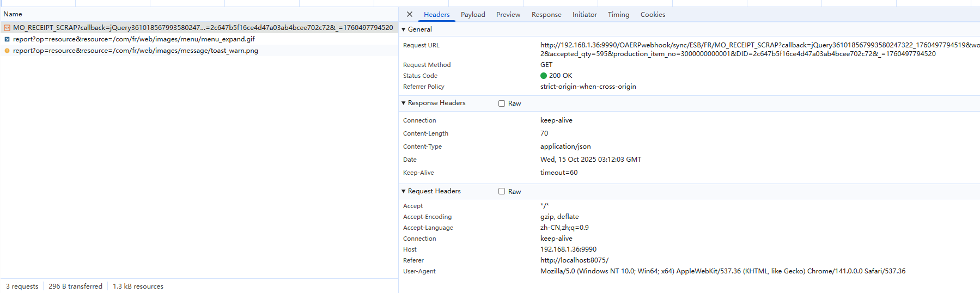The width and height of the screenshot is (980, 293).
Task: Enable Raw view for Request Headers
Action: tap(502, 192)
